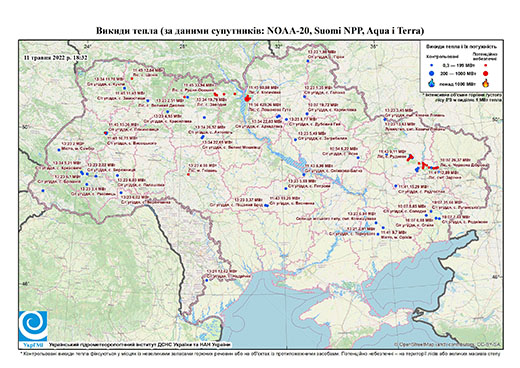Click the date stamp '11 травня 2022 р. 18:32'
This screenshot has height=368, width=520.
point(56,57)
